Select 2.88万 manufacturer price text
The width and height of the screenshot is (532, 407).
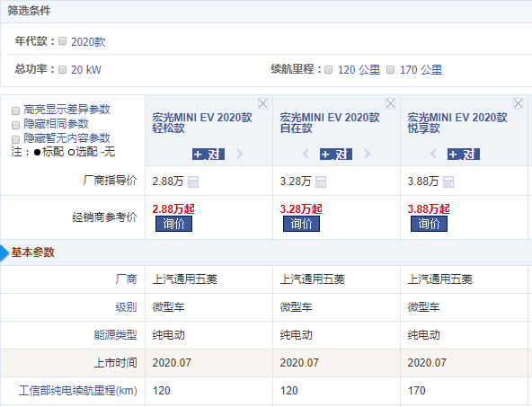[168, 181]
